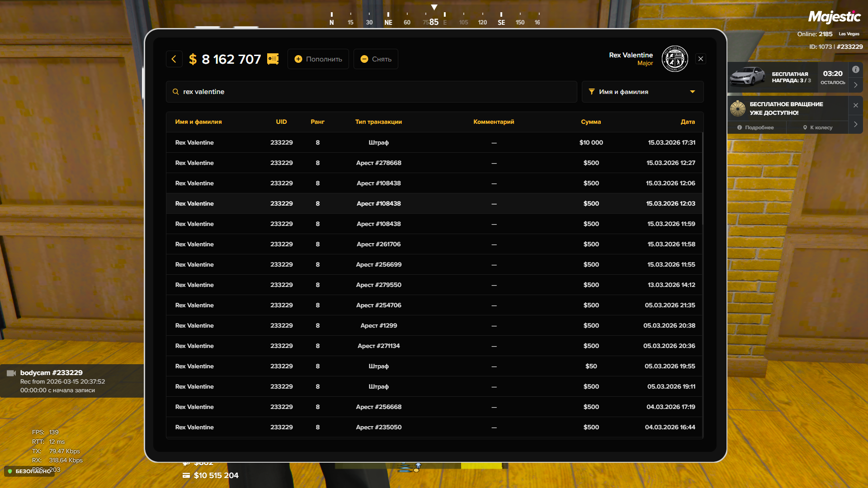
Task: Select the $10 000 Штраф transaction row
Action: coord(434,142)
